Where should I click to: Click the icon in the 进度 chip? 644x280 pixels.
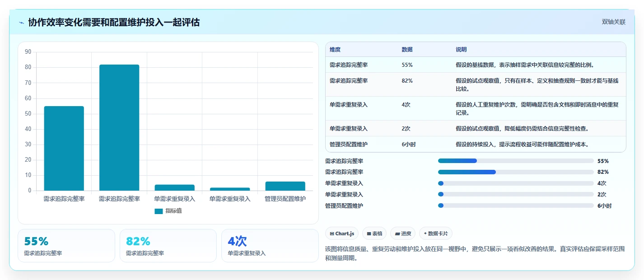click(397, 233)
